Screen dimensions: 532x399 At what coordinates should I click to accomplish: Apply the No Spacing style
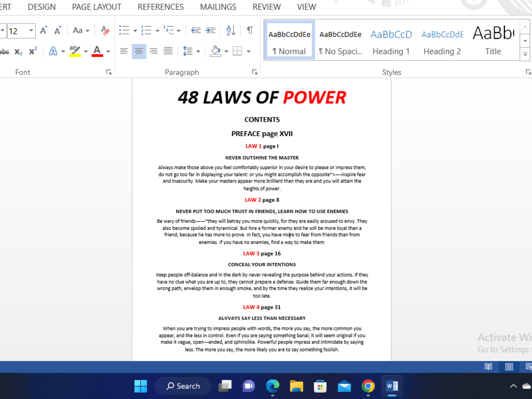(340, 40)
